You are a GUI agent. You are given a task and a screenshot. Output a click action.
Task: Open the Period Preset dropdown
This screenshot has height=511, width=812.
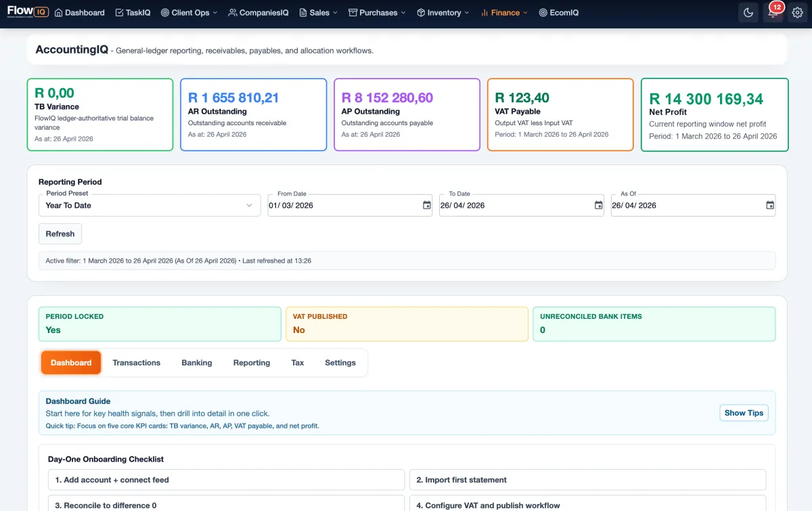click(150, 205)
